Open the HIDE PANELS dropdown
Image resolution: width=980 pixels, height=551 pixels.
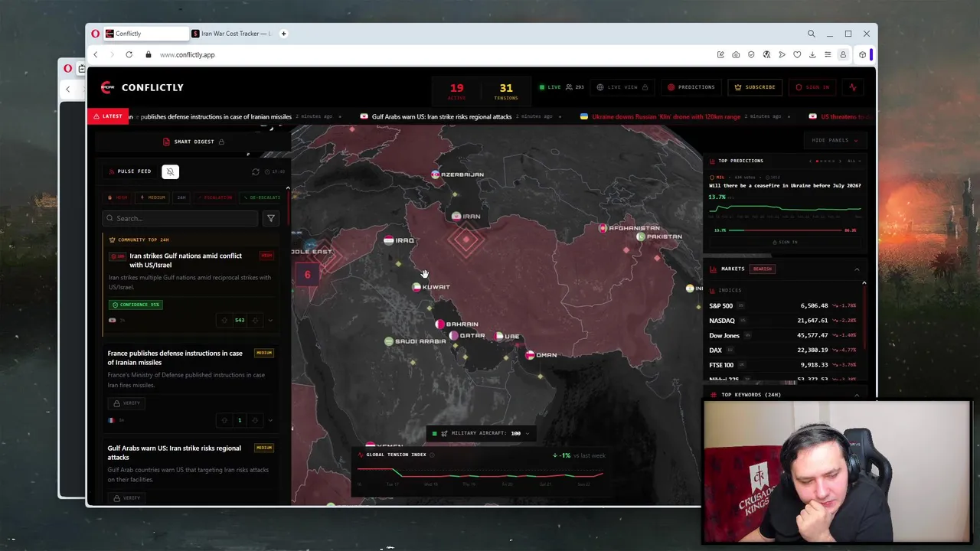pyautogui.click(x=835, y=141)
